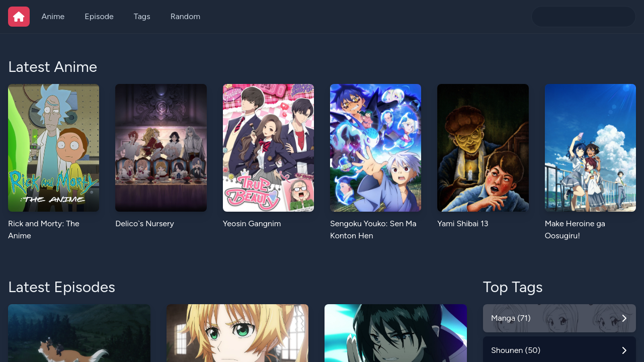Open the Anime menu item
Screen dimensions: 644x362
pos(53,17)
